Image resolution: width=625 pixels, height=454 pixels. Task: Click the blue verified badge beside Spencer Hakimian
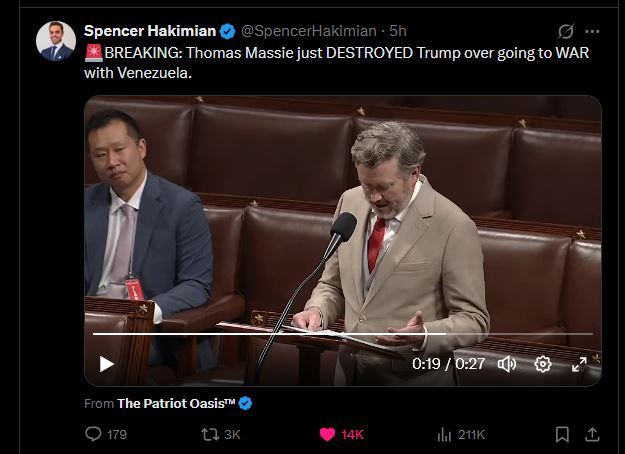click(x=228, y=31)
